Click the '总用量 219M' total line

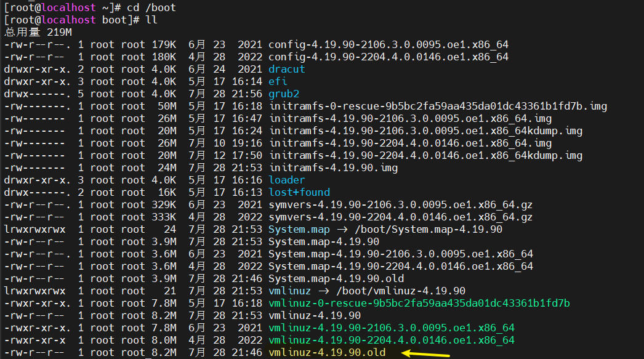38,32
